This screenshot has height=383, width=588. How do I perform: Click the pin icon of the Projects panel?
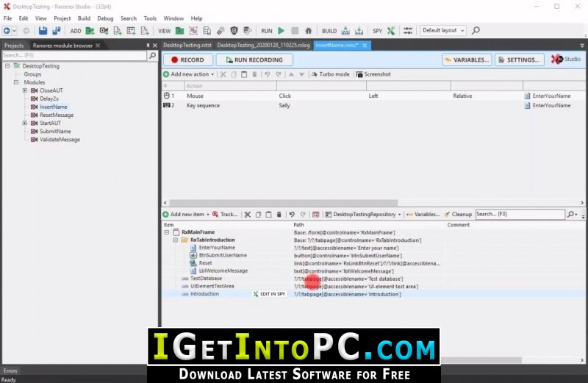click(148, 46)
